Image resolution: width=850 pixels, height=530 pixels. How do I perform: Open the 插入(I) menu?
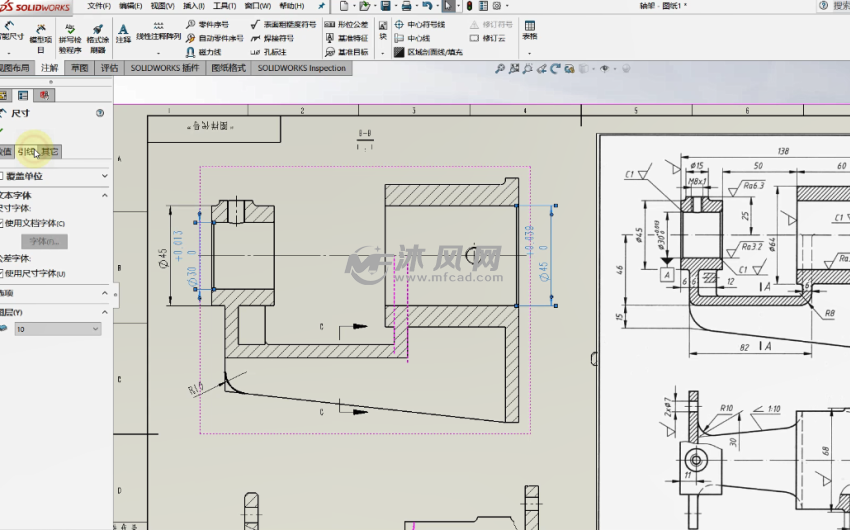[x=194, y=6]
